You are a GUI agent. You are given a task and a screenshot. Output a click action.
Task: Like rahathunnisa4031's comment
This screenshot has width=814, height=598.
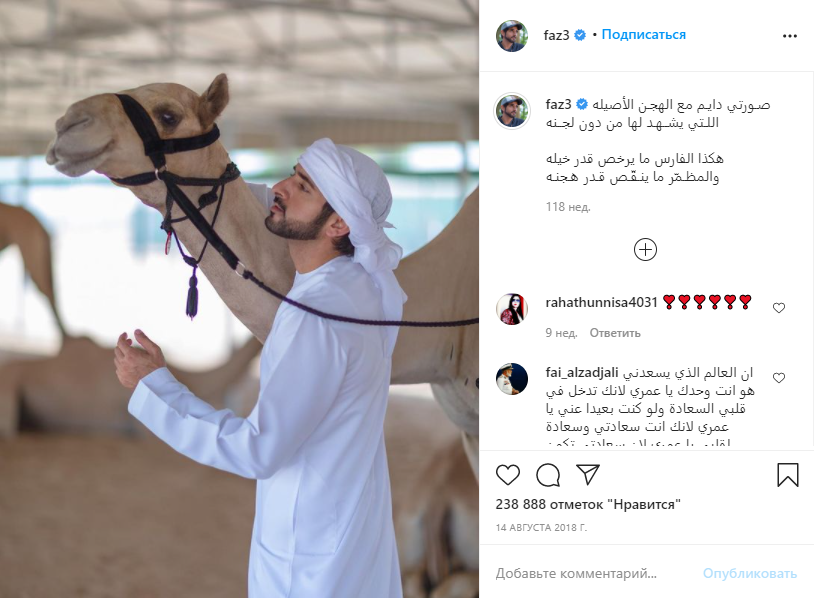779,308
